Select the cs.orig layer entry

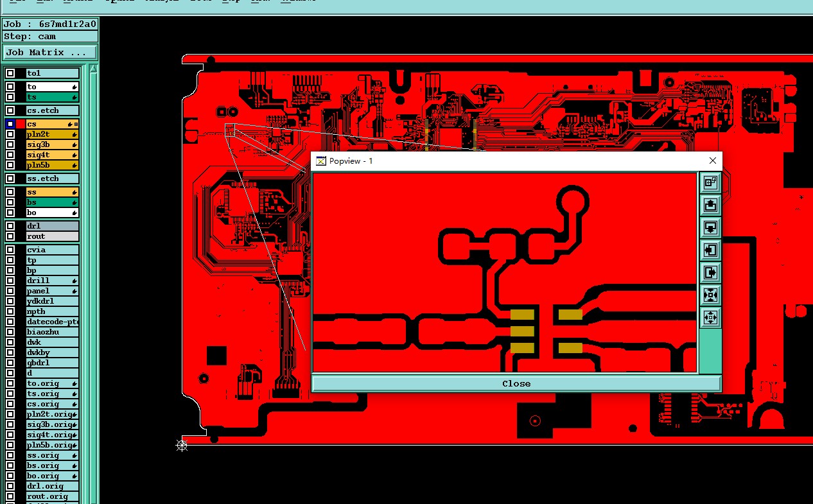[x=52, y=404]
